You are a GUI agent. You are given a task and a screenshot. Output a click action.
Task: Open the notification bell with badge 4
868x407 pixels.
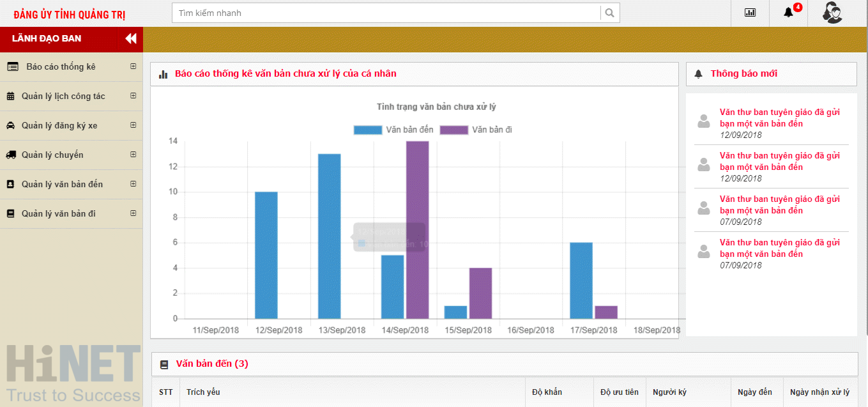(x=789, y=13)
